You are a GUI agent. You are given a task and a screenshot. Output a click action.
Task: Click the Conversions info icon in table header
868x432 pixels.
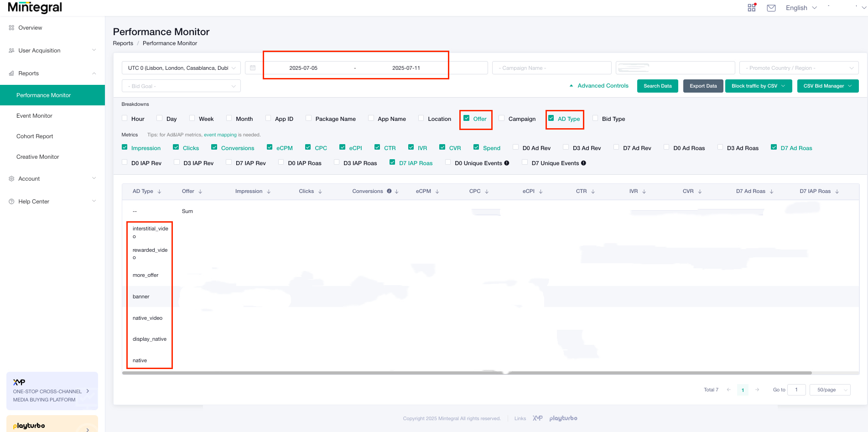(389, 191)
